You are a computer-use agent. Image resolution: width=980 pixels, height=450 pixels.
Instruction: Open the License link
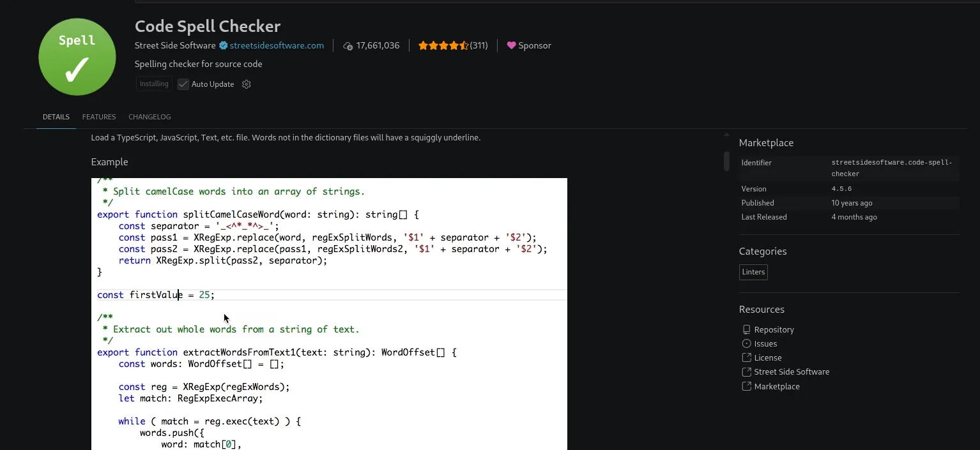tap(768, 357)
